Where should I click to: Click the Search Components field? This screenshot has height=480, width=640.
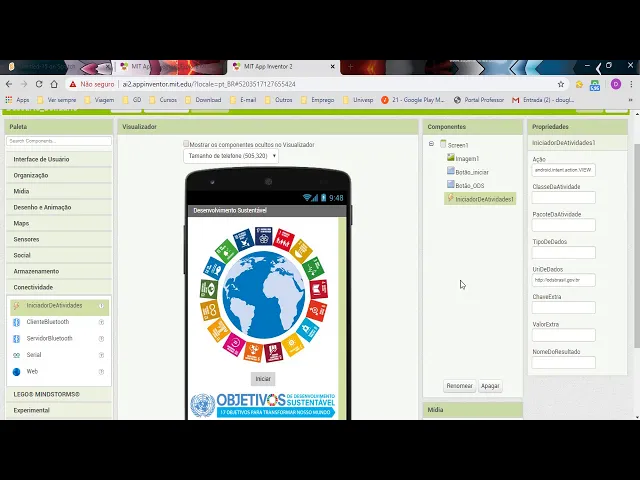[59, 141]
